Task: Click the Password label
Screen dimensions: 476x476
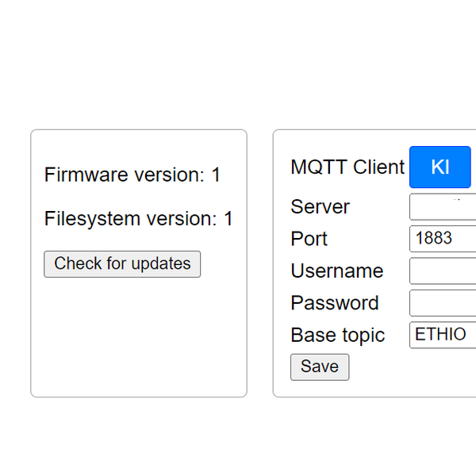Action: 334,303
